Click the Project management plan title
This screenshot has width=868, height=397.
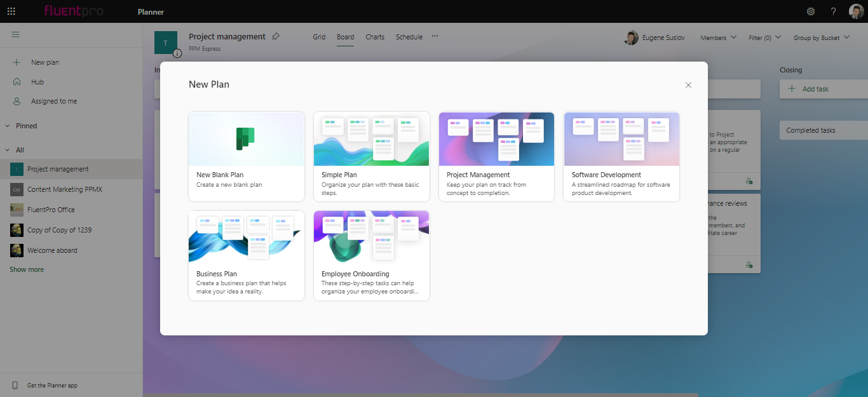click(227, 37)
